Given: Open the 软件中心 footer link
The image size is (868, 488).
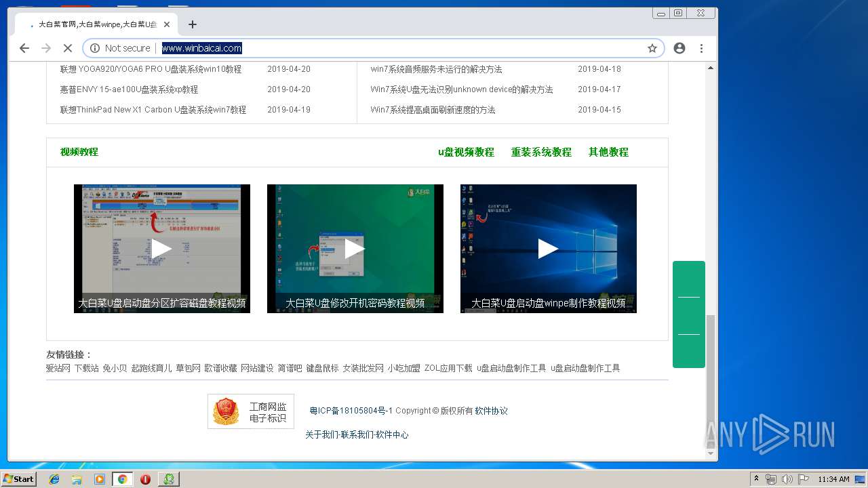Looking at the screenshot, I should click(x=393, y=434).
